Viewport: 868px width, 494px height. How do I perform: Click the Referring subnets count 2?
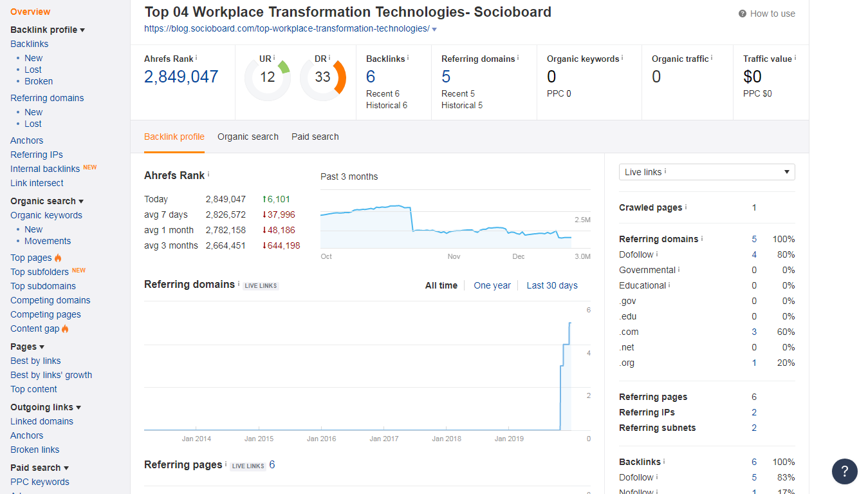point(754,428)
